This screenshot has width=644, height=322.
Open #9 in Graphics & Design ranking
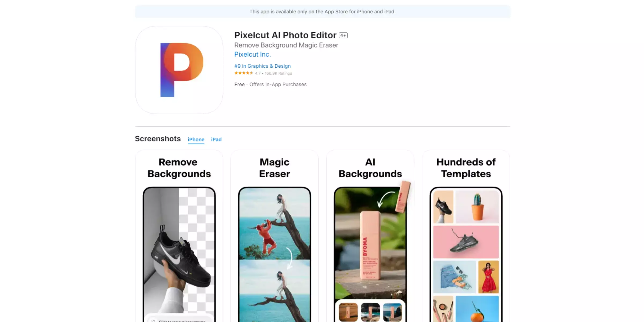coord(262,66)
